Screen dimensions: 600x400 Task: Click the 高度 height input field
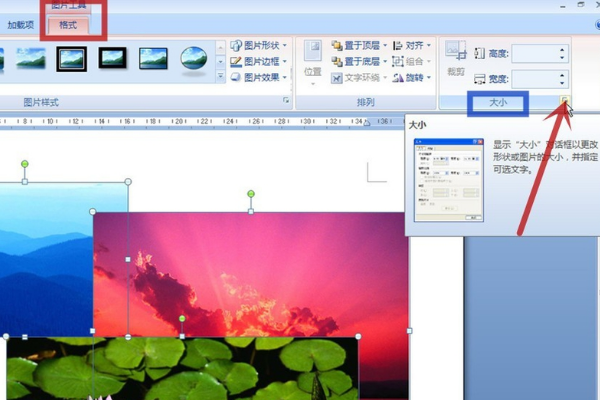535,54
